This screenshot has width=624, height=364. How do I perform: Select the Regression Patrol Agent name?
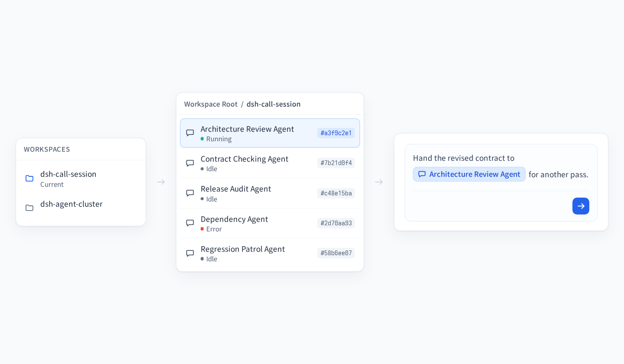243,249
